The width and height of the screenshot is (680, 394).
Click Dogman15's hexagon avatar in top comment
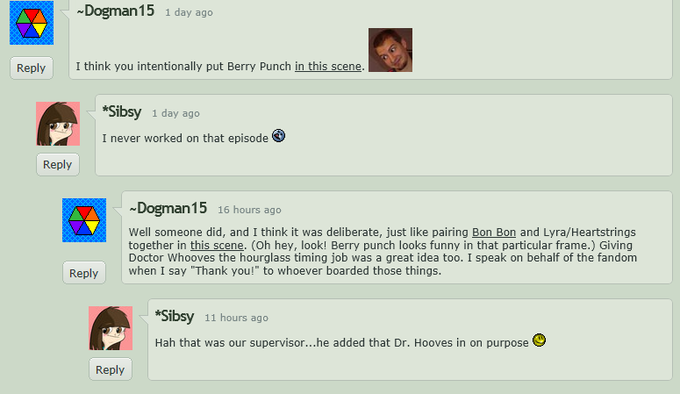coord(32,23)
